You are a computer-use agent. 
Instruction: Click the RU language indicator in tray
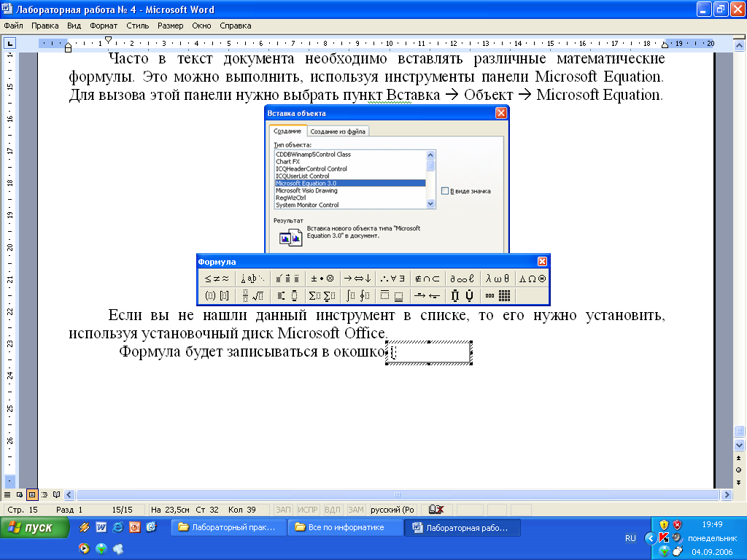pyautogui.click(x=630, y=538)
